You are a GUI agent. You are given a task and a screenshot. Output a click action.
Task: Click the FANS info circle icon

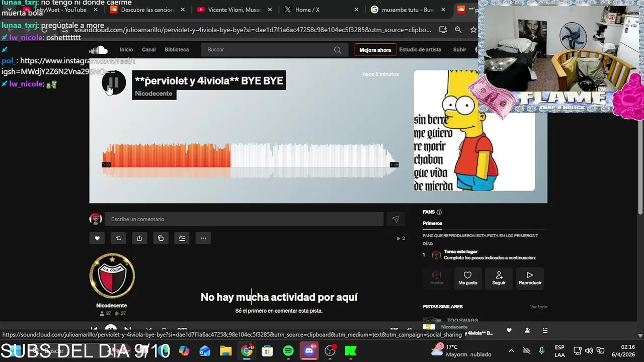click(439, 212)
